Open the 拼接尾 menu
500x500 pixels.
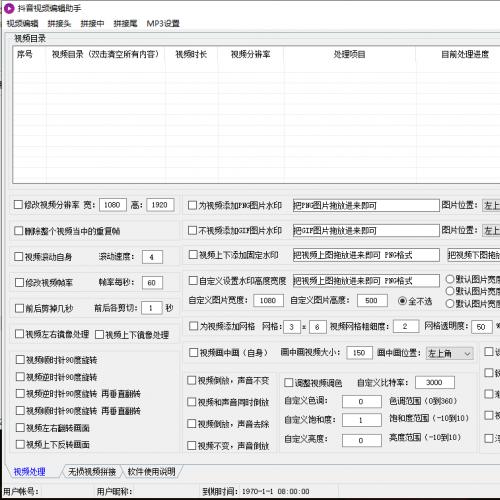(125, 23)
